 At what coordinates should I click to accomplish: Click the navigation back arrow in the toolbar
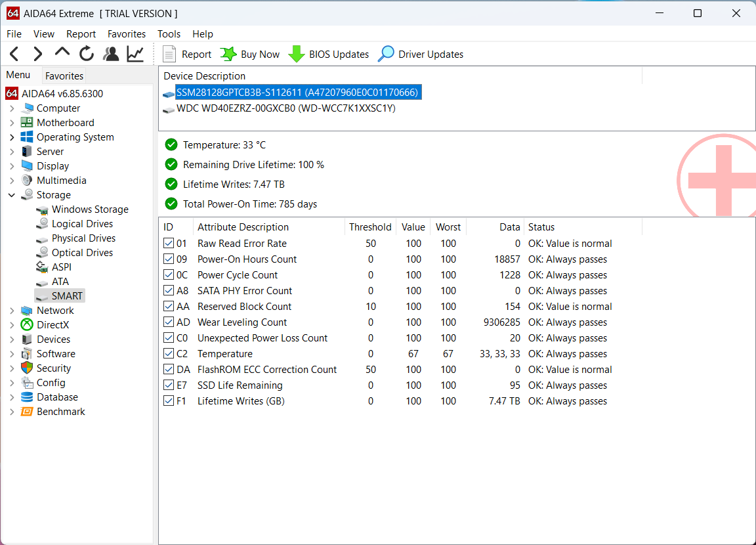click(14, 53)
